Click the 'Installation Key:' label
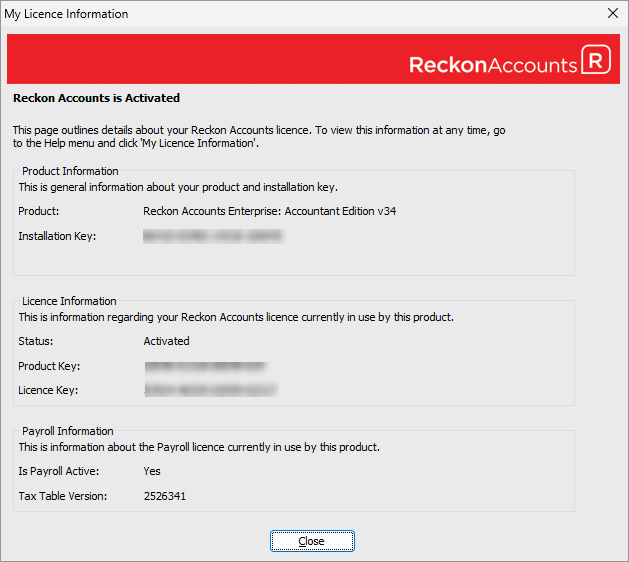 coord(57,236)
